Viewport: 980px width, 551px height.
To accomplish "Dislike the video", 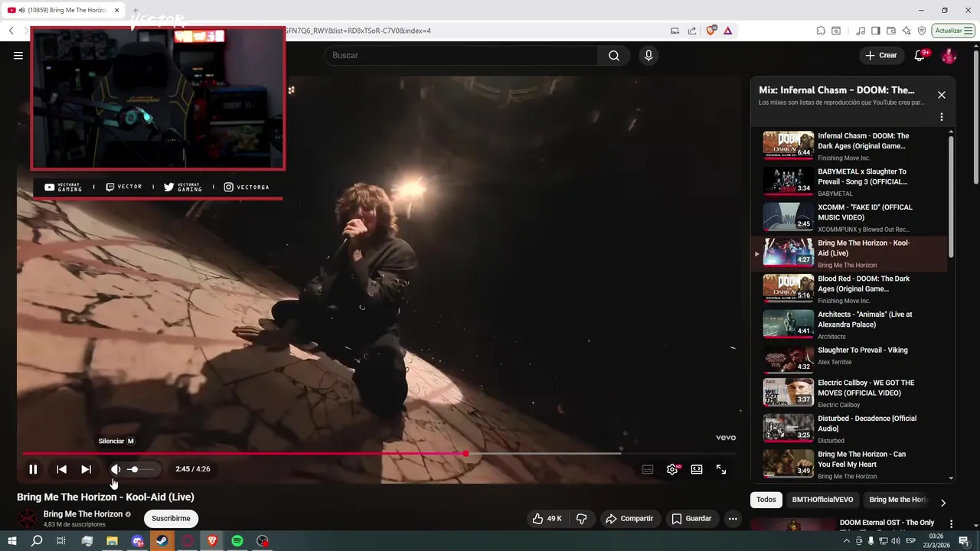I will [x=581, y=519].
